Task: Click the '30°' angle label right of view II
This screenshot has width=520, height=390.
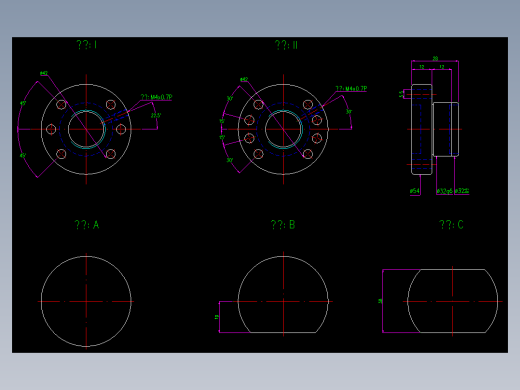Action: pos(349,112)
